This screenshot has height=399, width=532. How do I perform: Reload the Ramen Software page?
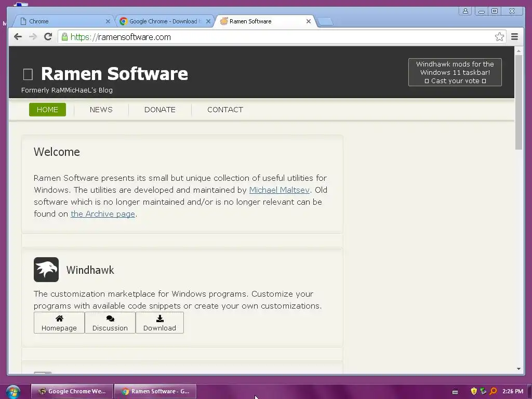click(48, 37)
